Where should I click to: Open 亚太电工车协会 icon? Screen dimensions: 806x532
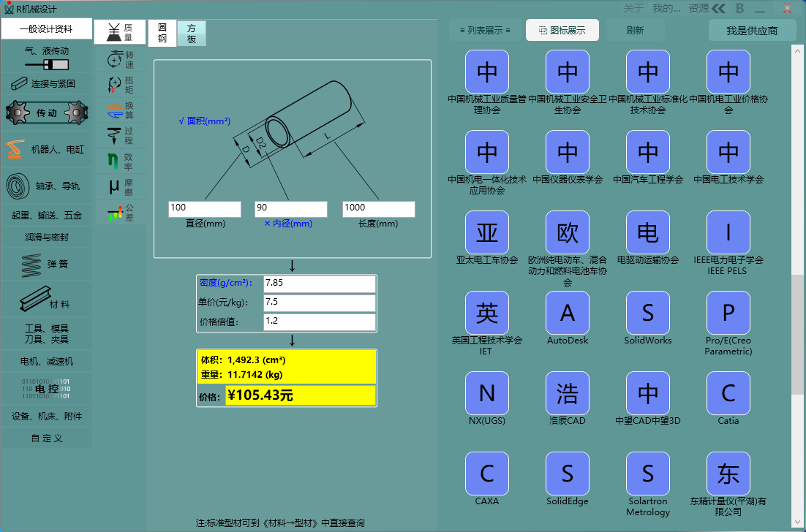(487, 232)
